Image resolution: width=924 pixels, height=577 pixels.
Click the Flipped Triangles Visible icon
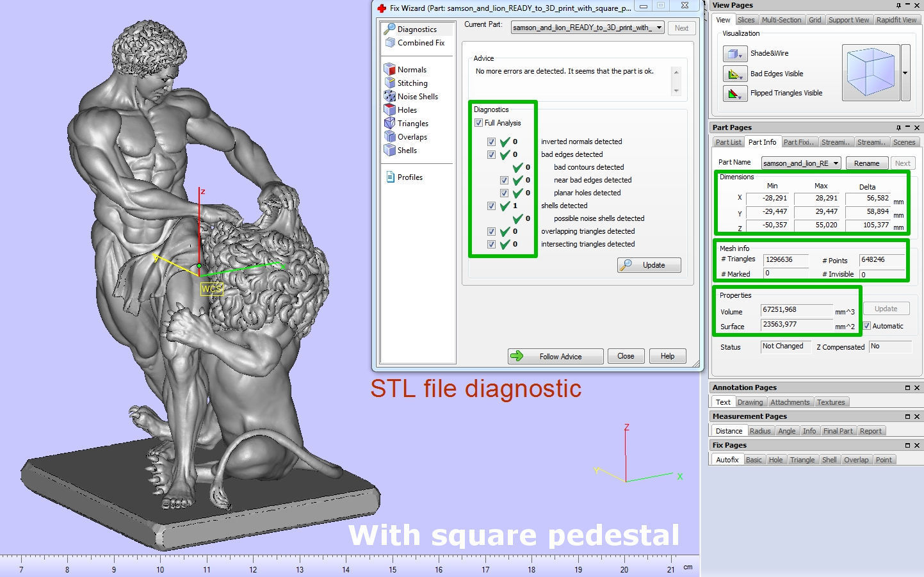734,93
